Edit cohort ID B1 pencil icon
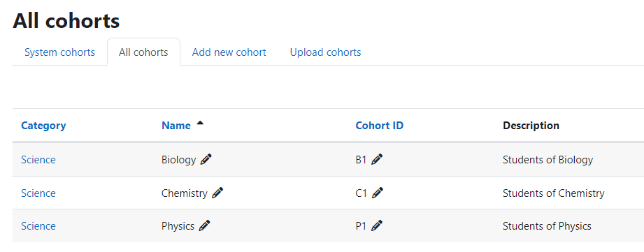 pyautogui.click(x=377, y=159)
